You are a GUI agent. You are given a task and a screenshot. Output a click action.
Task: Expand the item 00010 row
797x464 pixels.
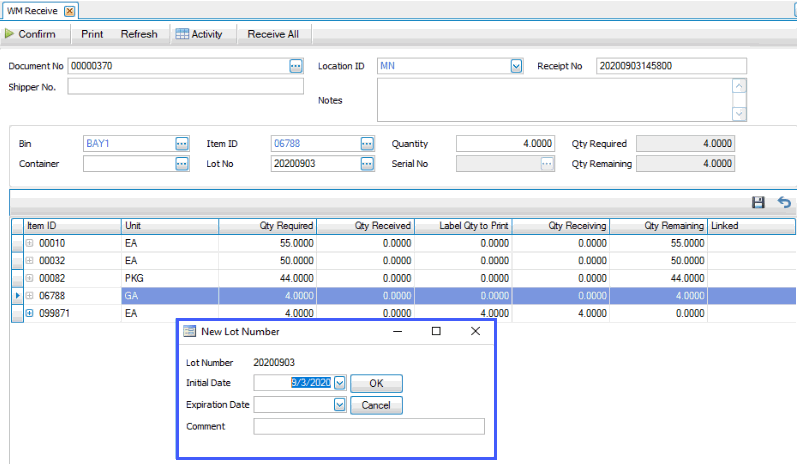[29, 243]
